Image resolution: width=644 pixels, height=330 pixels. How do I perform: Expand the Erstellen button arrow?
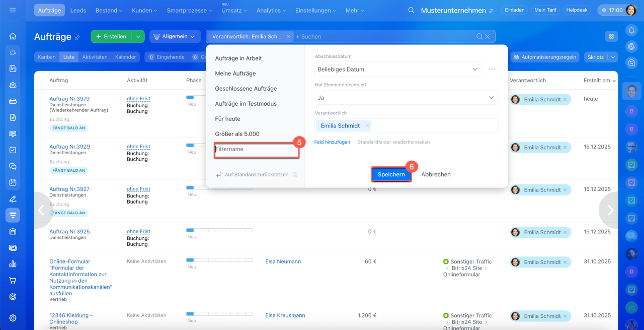point(138,36)
